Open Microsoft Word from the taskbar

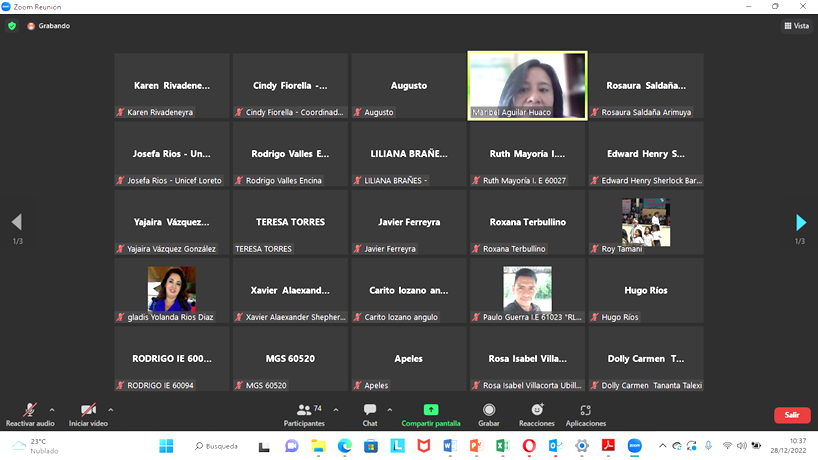tap(450, 445)
